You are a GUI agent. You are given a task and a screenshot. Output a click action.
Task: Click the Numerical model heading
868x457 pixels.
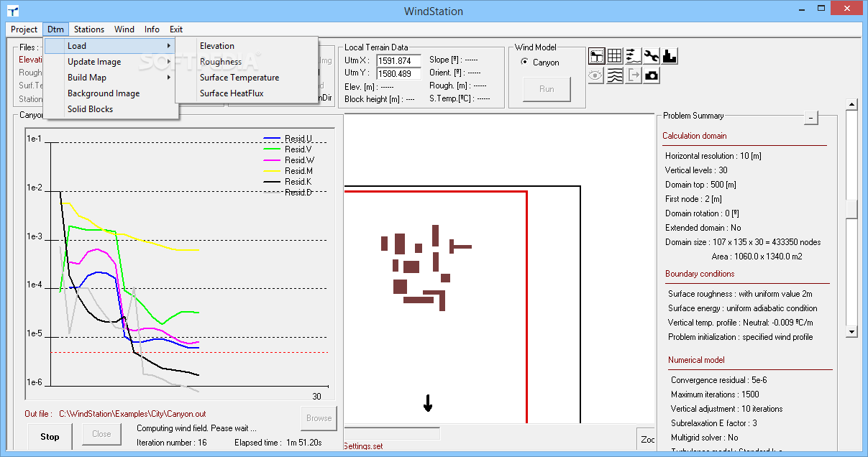click(696, 360)
